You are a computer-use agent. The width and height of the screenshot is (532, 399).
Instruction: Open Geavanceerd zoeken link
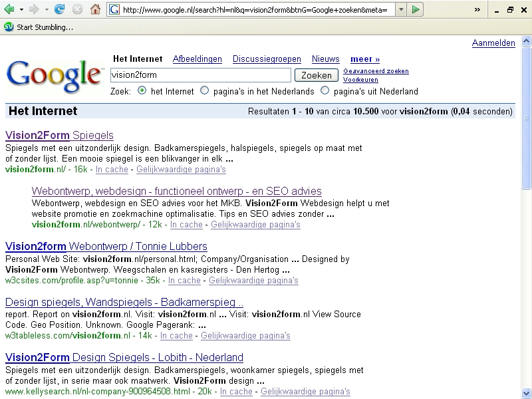[376, 71]
